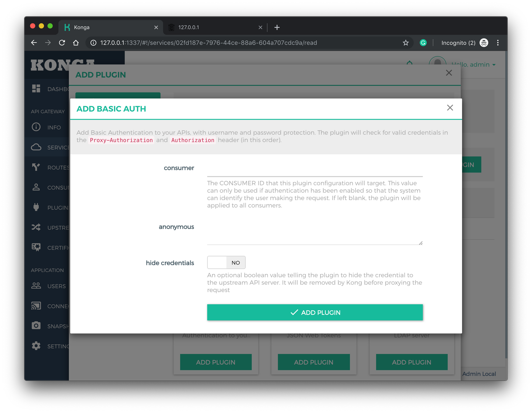Image resolution: width=532 pixels, height=413 pixels.
Task: Select the Info icon in the sidebar
Action: (36, 127)
